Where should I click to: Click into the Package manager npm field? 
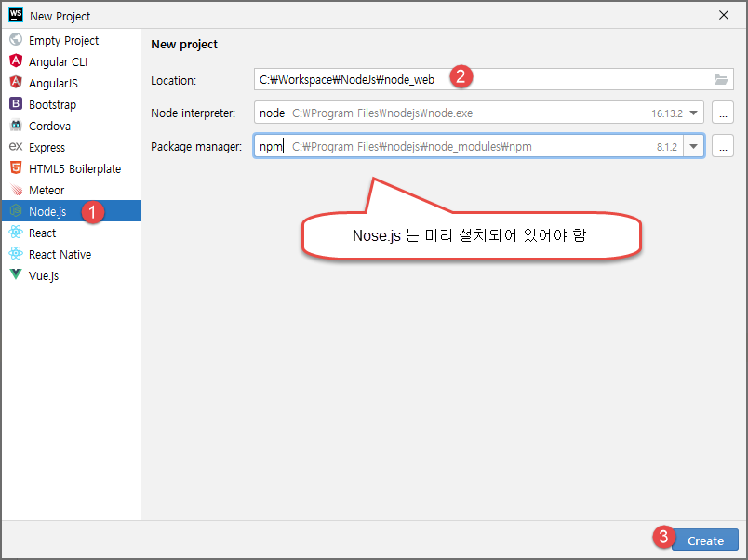(x=469, y=146)
